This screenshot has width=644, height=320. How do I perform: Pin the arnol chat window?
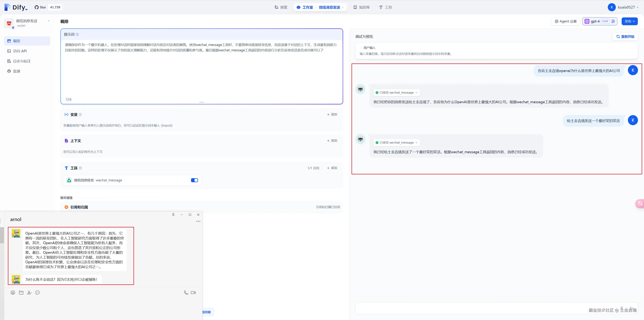[173, 215]
